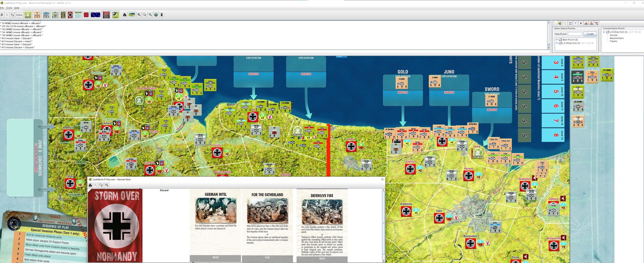Image resolution: width=644 pixels, height=263 pixels.
Task: Click the red down-arrow inbox icon
Action: pyautogui.click(x=586, y=23)
